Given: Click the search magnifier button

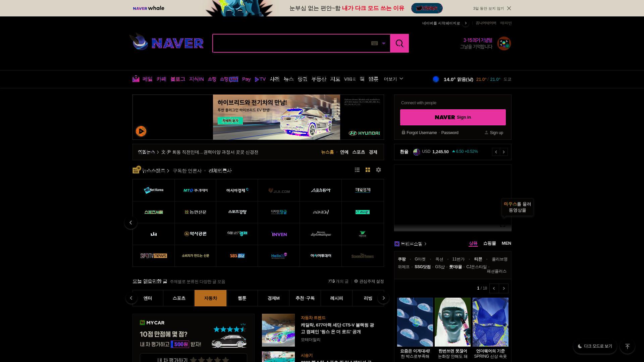Looking at the screenshot, I should coord(399,43).
